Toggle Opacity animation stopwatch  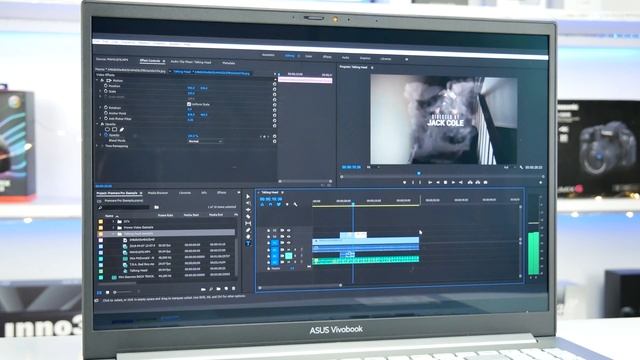click(106, 135)
